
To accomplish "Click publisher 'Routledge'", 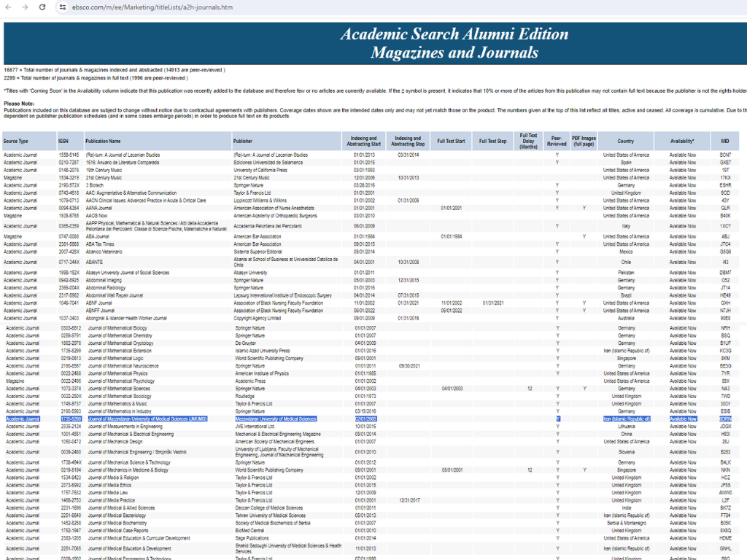I will (x=245, y=396).
